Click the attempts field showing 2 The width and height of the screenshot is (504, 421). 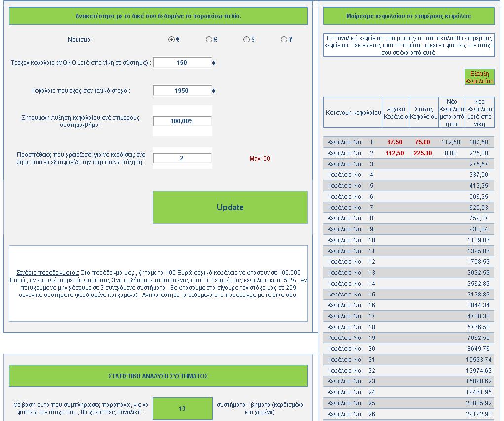tap(182, 158)
